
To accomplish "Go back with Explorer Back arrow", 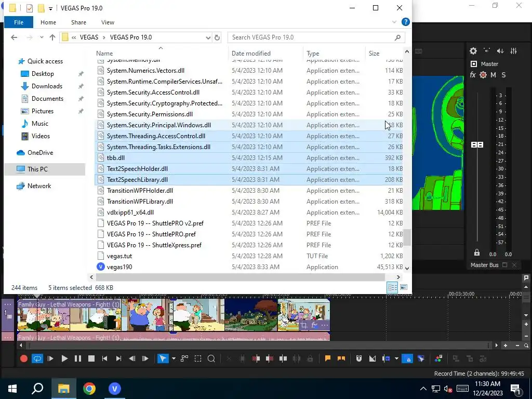I will [x=14, y=37].
